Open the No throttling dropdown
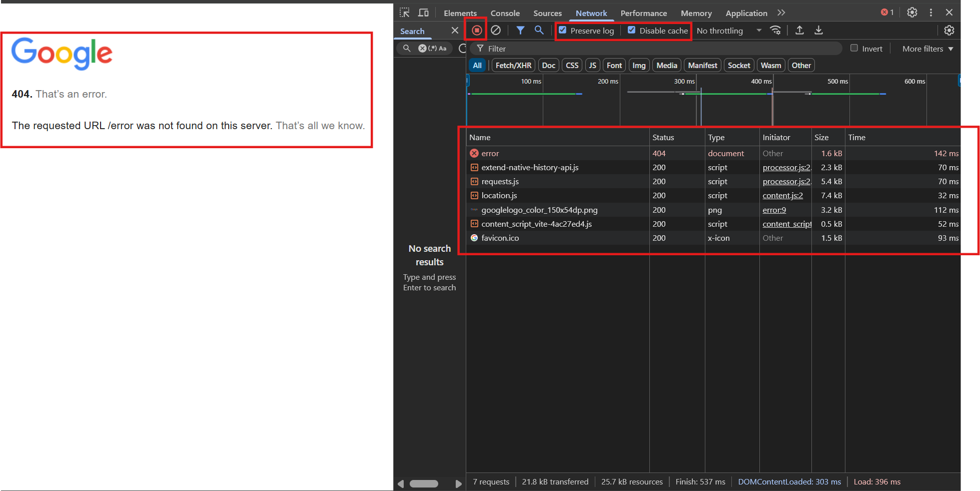The image size is (980, 491). (x=728, y=31)
